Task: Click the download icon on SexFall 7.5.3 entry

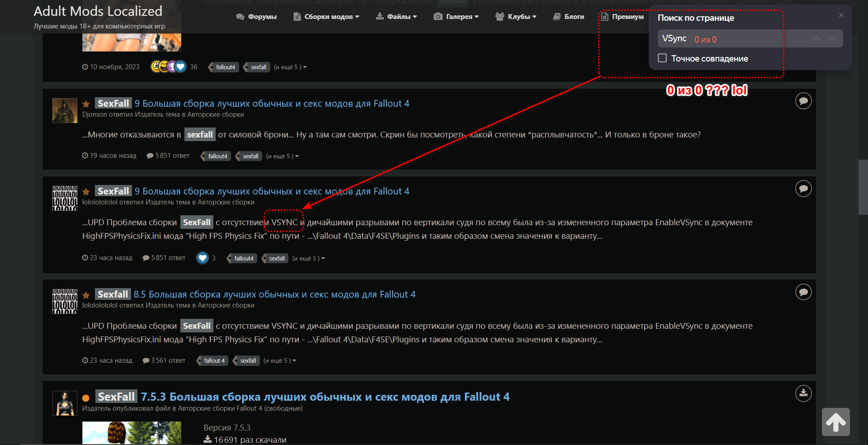Action: click(x=803, y=393)
